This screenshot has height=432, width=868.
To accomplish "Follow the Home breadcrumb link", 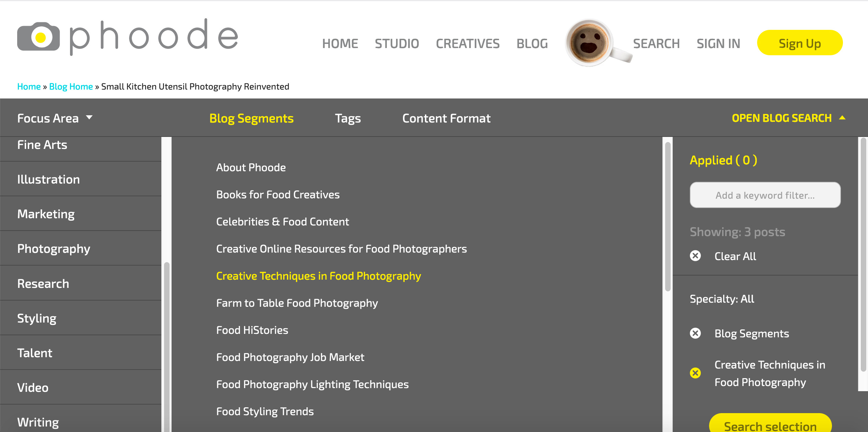I will tap(29, 86).
